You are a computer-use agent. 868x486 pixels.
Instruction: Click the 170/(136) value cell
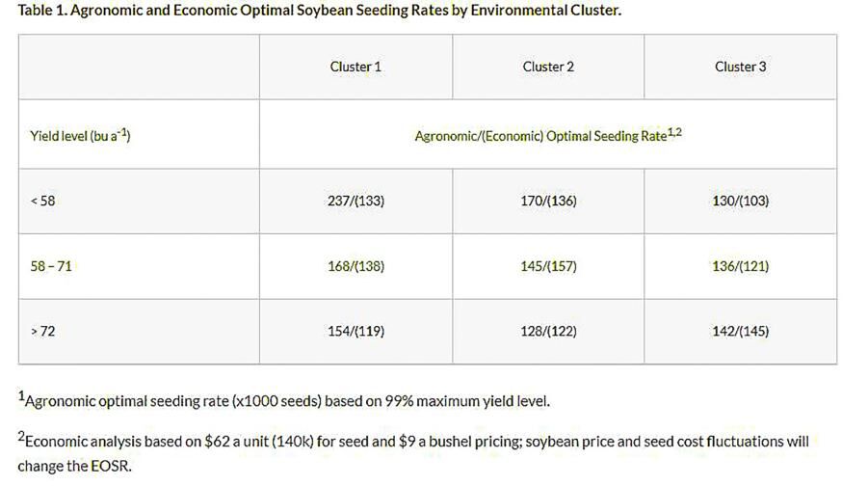[548, 201]
